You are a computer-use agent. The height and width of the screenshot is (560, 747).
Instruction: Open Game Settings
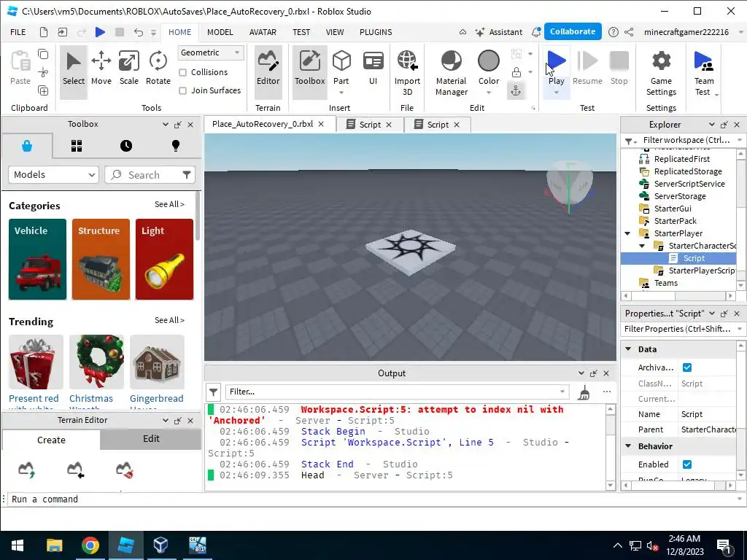click(x=661, y=74)
